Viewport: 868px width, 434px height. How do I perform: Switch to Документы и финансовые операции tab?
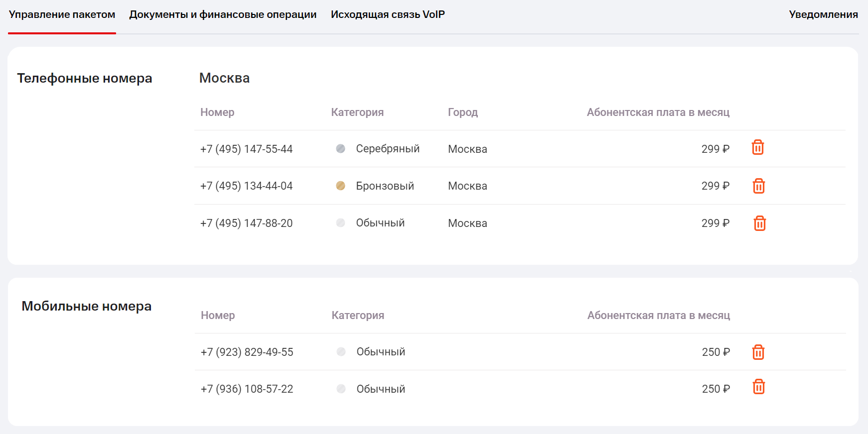(223, 15)
